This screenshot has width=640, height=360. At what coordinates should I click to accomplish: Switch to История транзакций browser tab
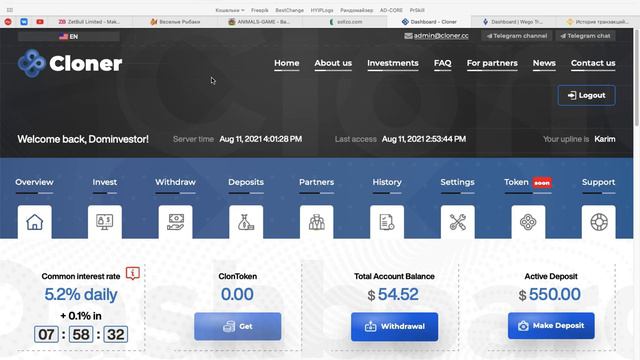point(598,22)
